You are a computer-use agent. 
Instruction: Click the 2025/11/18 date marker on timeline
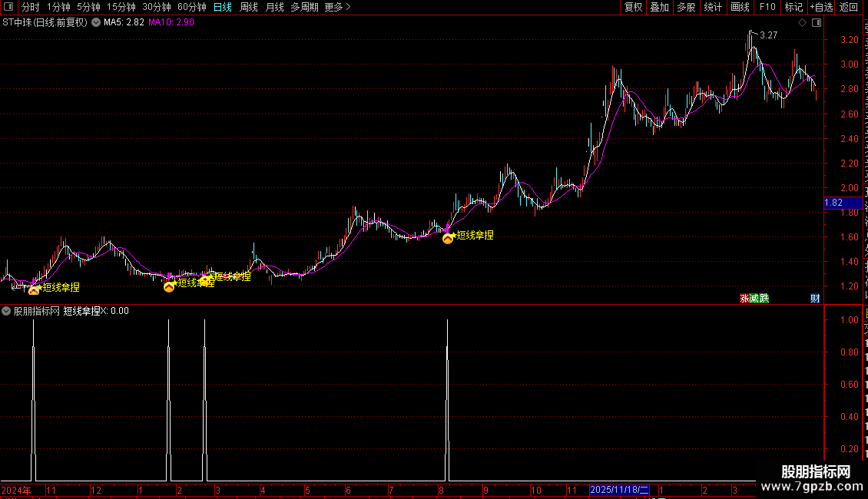click(x=619, y=490)
